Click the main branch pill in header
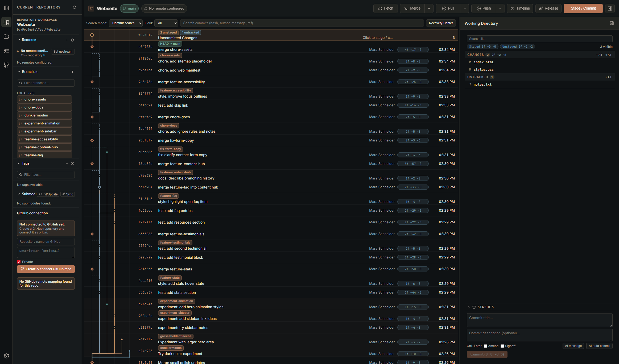 coord(129,9)
